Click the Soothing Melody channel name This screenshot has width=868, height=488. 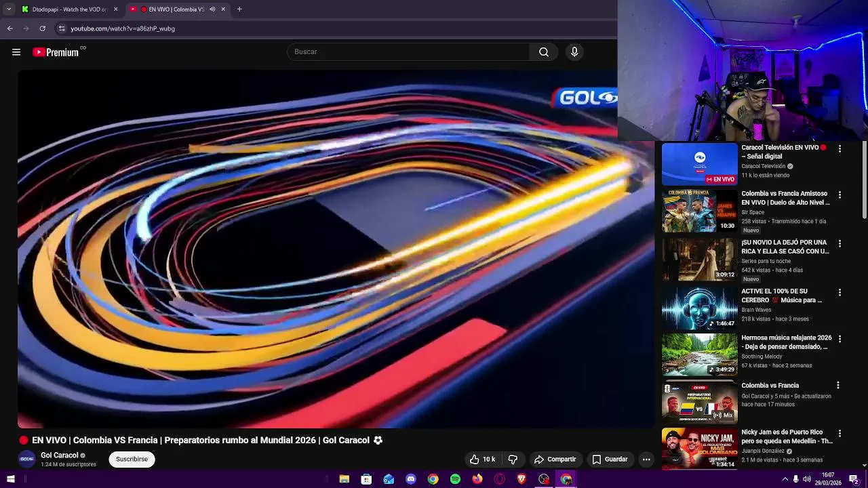pyautogui.click(x=762, y=357)
